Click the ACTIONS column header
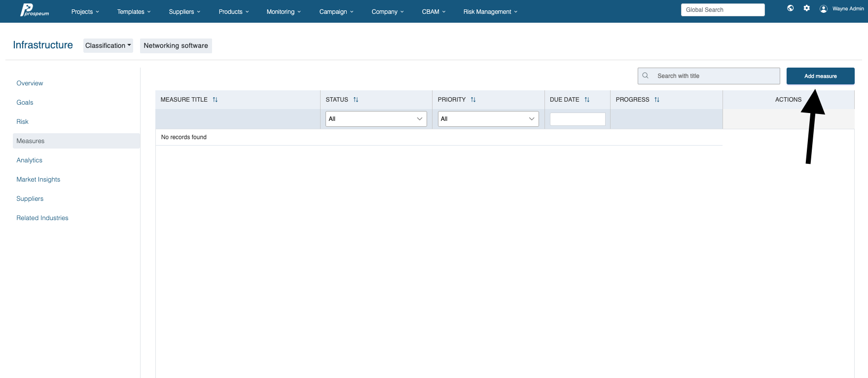The image size is (868, 378). [788, 100]
